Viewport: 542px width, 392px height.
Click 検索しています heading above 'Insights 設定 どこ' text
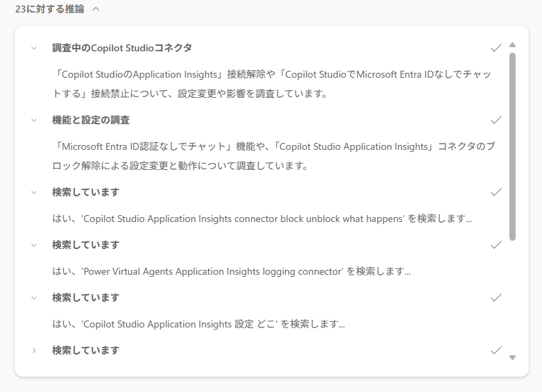(x=86, y=297)
